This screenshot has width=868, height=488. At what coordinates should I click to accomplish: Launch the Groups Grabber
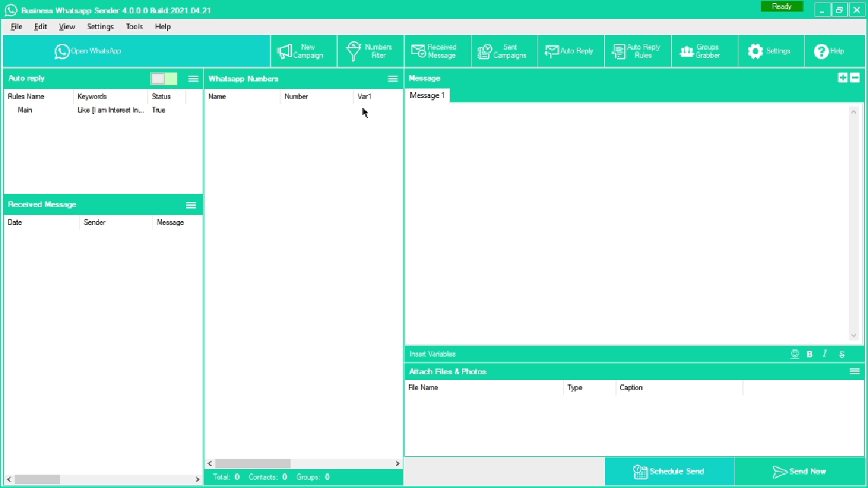[x=704, y=51]
